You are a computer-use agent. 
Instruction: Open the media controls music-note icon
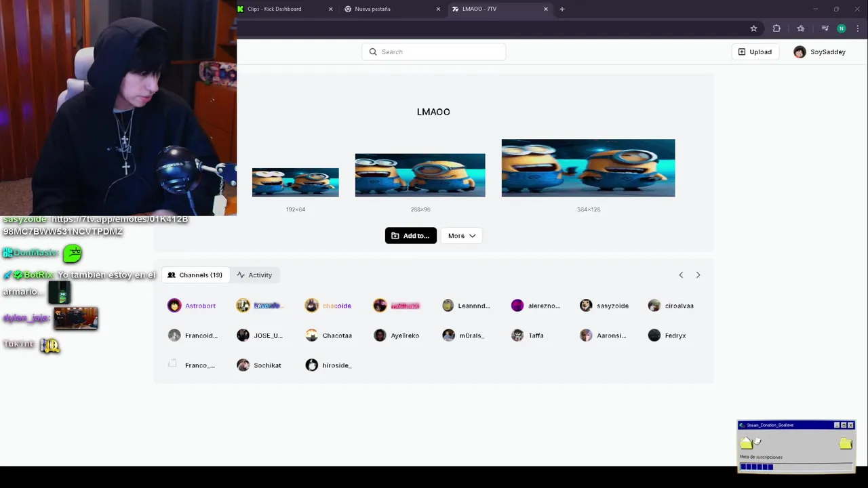point(825,28)
